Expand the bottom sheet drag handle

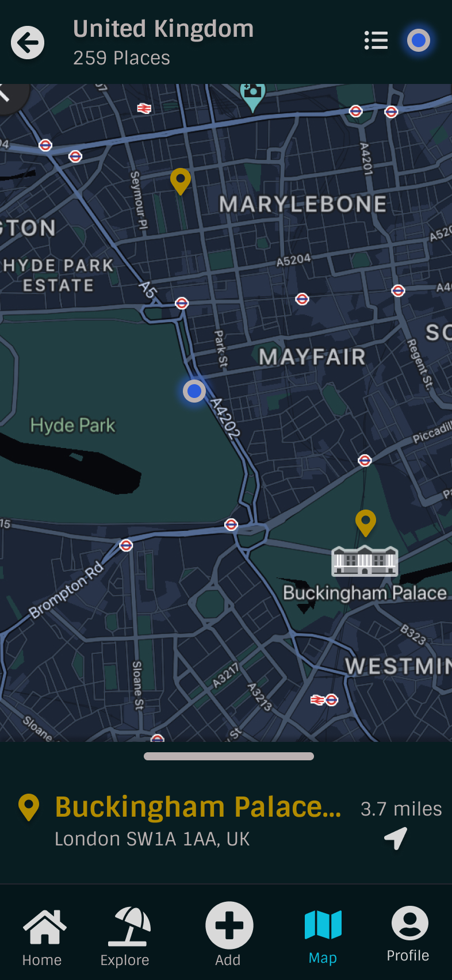(229, 756)
